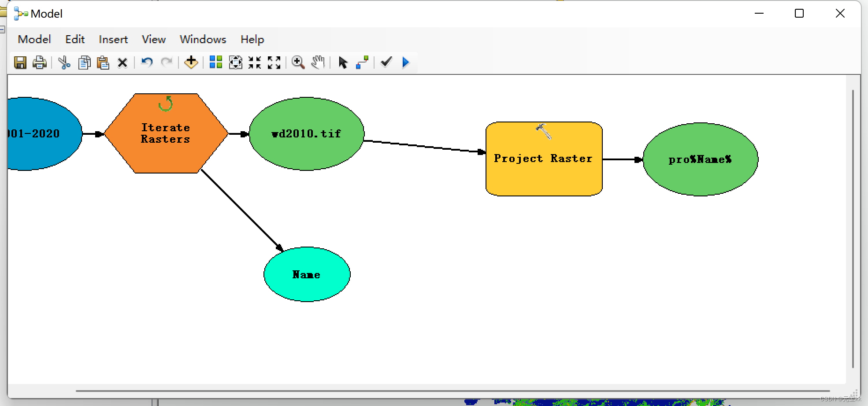Click the Fixed Zoom Out icon
This screenshot has height=406, width=868.
[274, 63]
